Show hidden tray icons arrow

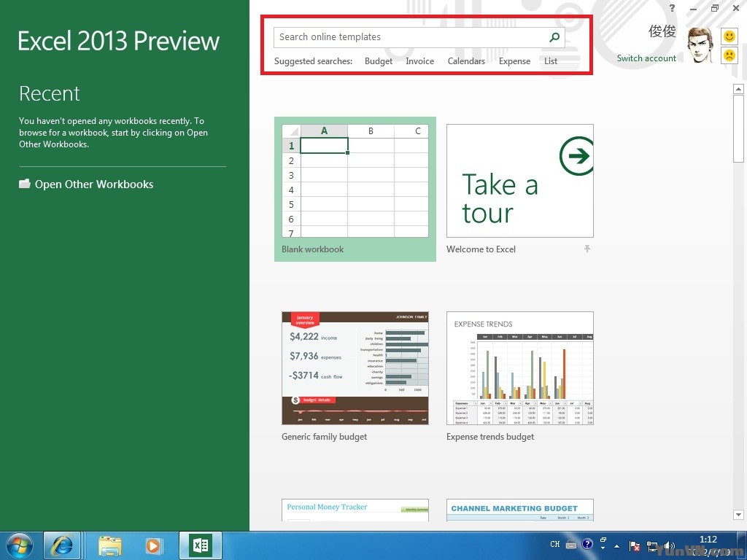(616, 545)
